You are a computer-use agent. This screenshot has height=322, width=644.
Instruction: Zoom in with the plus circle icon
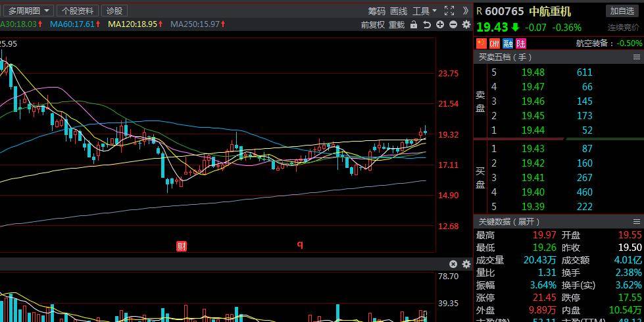click(440, 24)
